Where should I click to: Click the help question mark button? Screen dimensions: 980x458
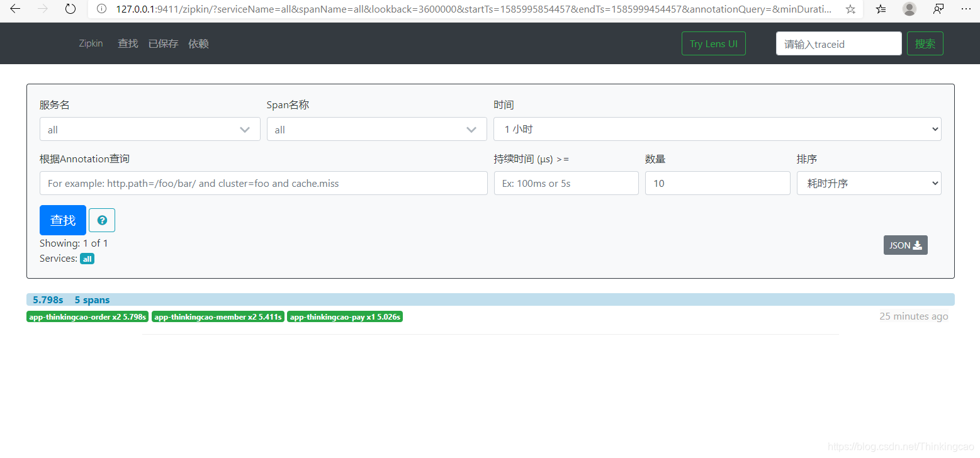tap(102, 220)
